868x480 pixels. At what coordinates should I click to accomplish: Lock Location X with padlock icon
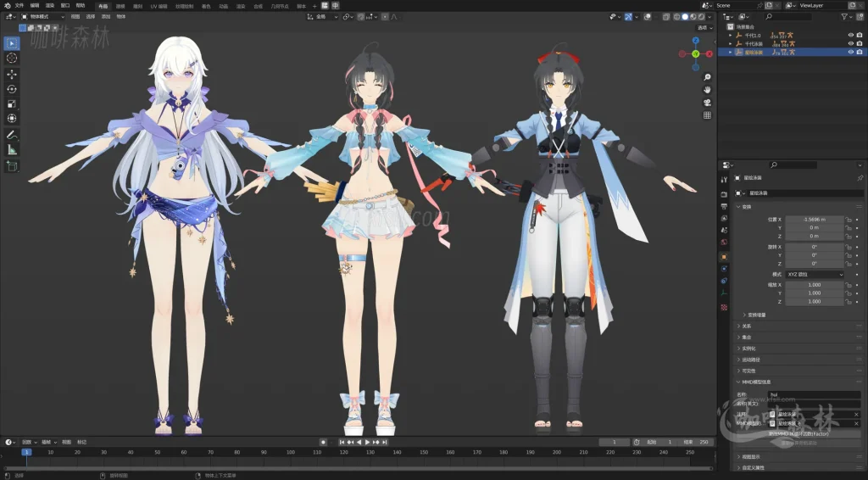coord(848,220)
